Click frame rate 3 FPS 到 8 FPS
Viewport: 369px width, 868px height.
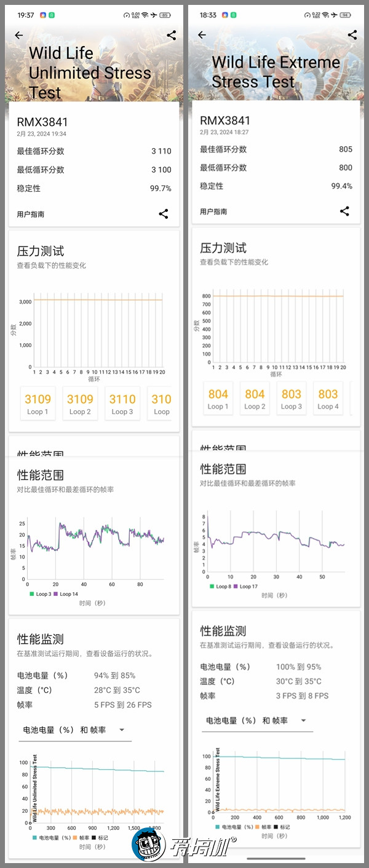(x=303, y=696)
